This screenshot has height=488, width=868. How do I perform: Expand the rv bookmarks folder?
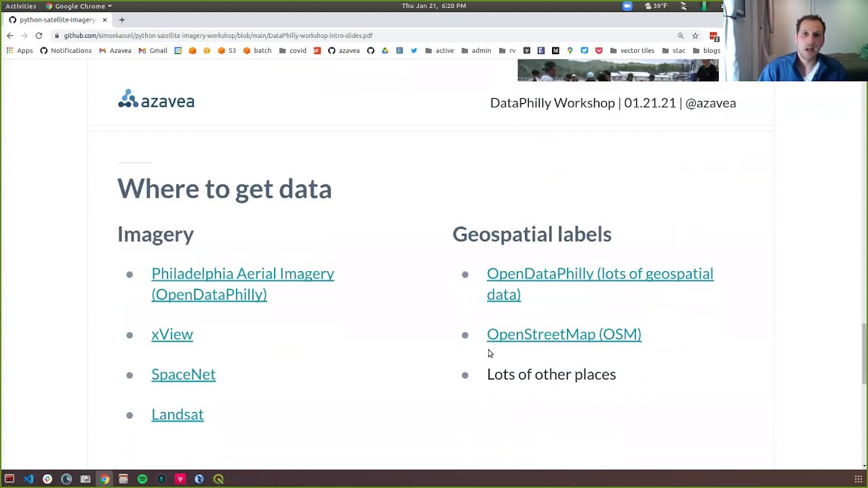coord(507,50)
